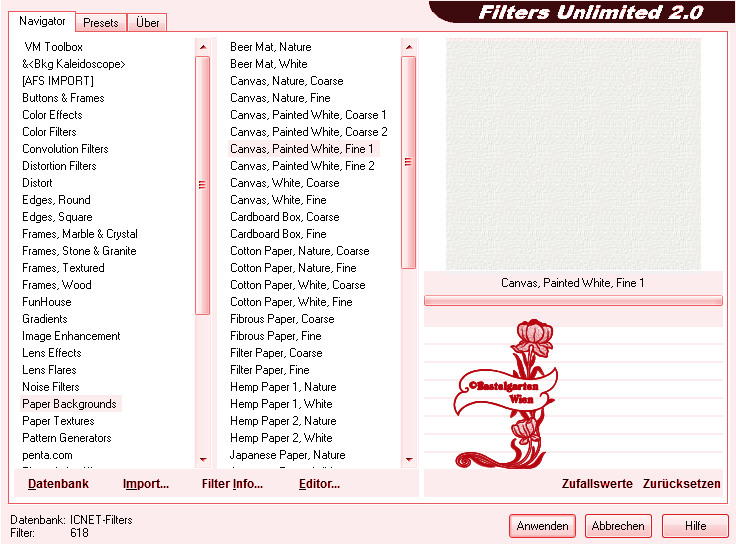Select Gradients category
Image resolution: width=736 pixels, height=544 pixels.
(x=45, y=319)
